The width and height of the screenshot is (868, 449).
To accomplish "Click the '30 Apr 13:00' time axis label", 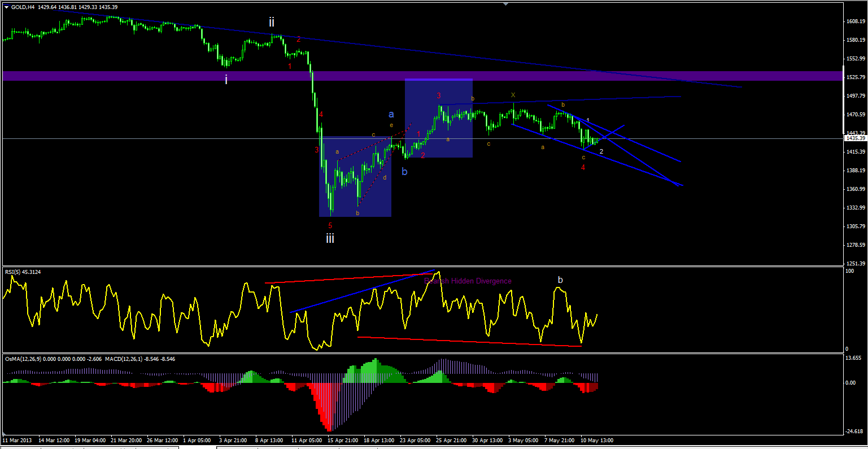I will (x=488, y=440).
